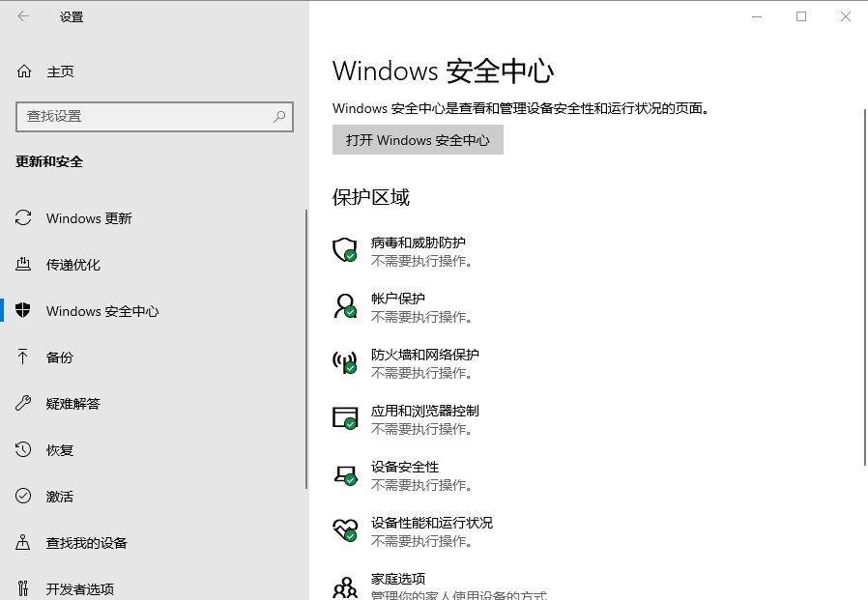Click the 查找设置 search field
Image resolution: width=868 pixels, height=600 pixels.
tap(155, 116)
